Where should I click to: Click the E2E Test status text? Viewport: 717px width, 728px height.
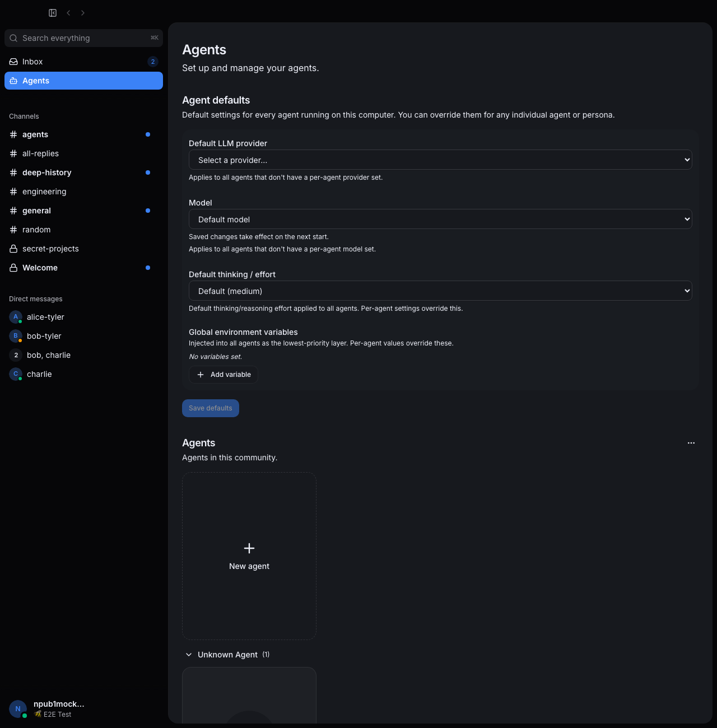pos(58,715)
